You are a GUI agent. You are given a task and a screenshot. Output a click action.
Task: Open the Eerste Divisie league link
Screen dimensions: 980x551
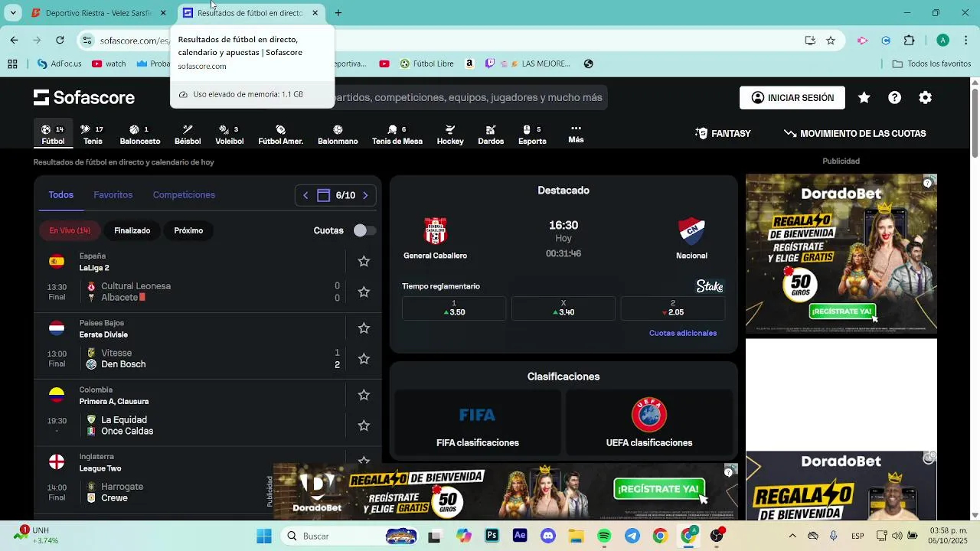pyautogui.click(x=103, y=334)
